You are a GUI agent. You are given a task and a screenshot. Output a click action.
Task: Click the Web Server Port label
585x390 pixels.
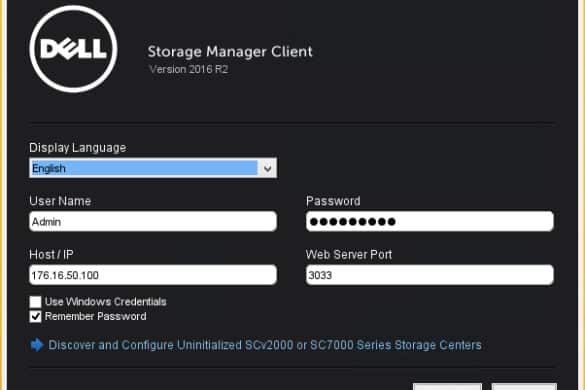349,255
